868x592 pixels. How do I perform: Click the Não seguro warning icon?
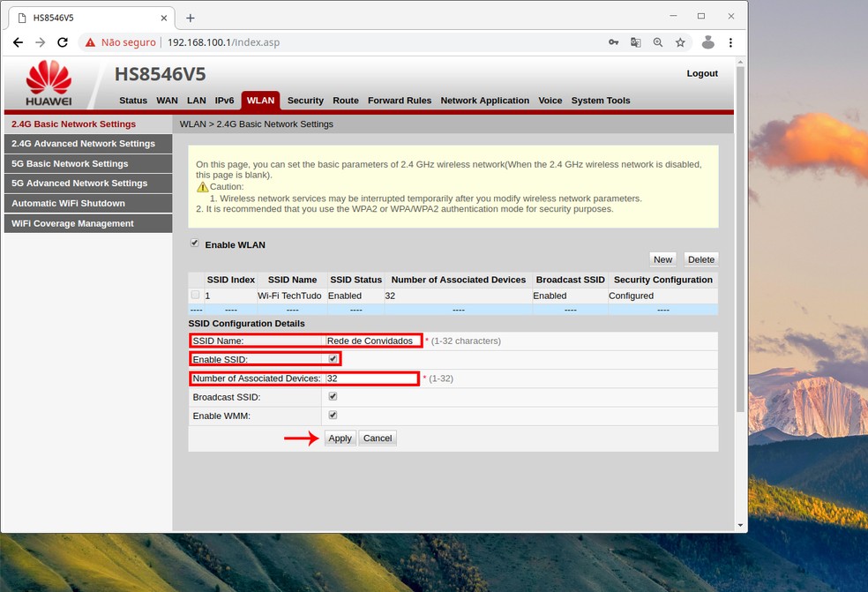pyautogui.click(x=90, y=42)
